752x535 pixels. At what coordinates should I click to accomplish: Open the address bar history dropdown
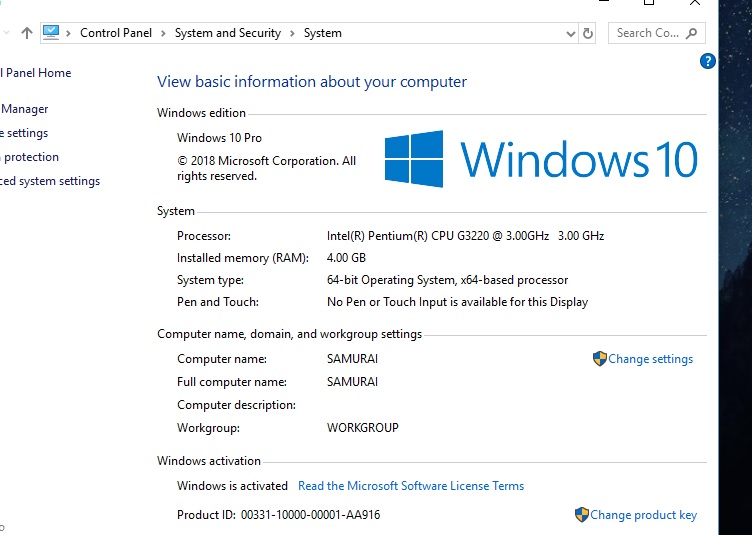[x=570, y=34]
